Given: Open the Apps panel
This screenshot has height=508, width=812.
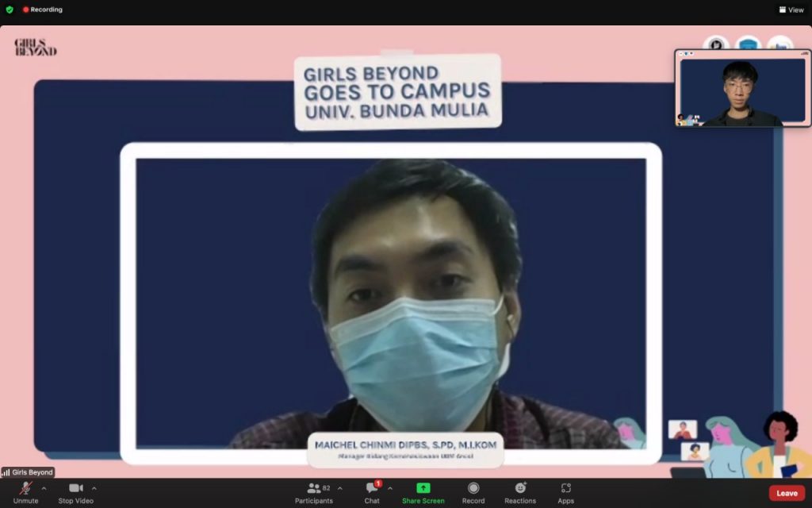Looking at the screenshot, I should point(565,493).
